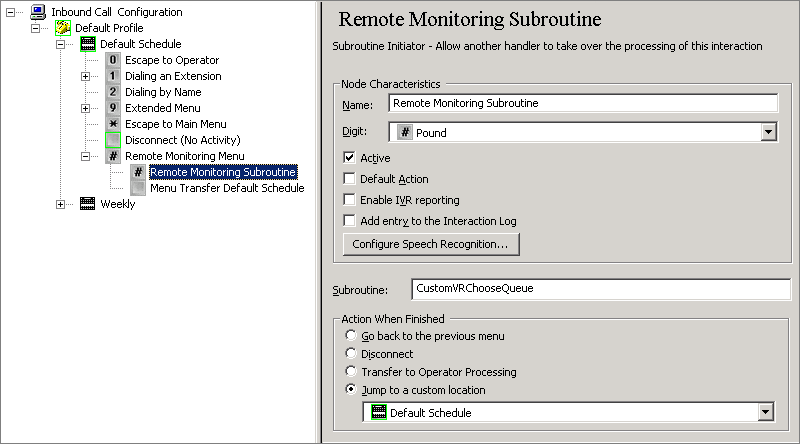Select Dialing by Name tree item

click(x=163, y=92)
